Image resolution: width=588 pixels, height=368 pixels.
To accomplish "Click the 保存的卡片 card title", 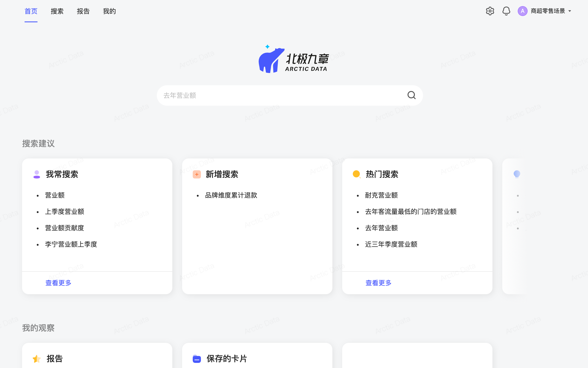I will (x=227, y=359).
